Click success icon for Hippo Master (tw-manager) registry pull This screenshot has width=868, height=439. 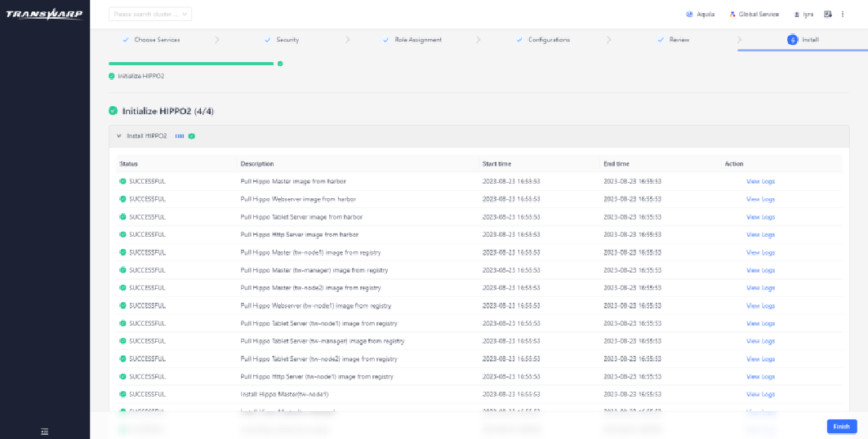[122, 270]
